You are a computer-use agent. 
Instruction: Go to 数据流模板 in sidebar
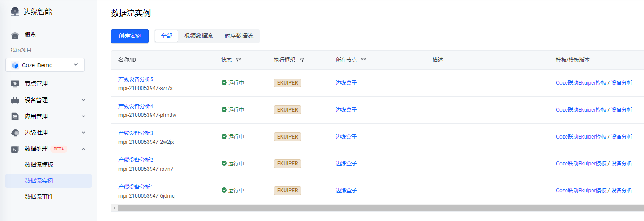(39, 165)
